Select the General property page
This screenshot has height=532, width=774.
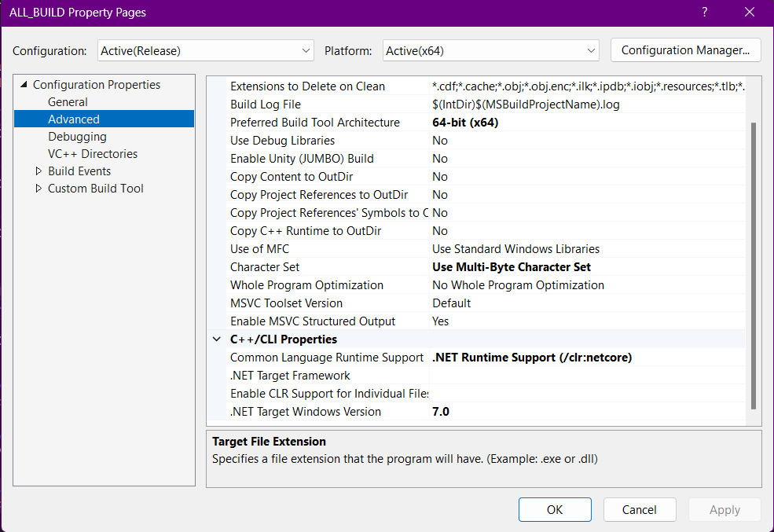(x=68, y=102)
